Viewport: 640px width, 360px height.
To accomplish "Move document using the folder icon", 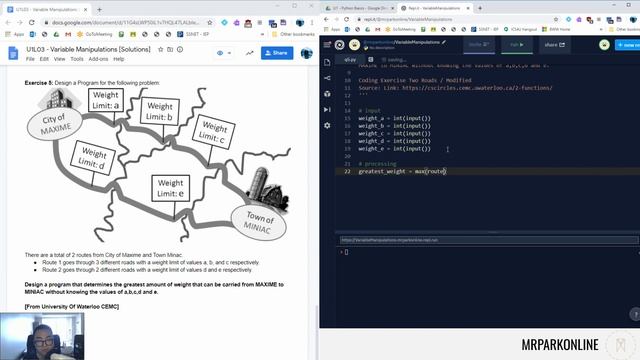I will [170, 49].
